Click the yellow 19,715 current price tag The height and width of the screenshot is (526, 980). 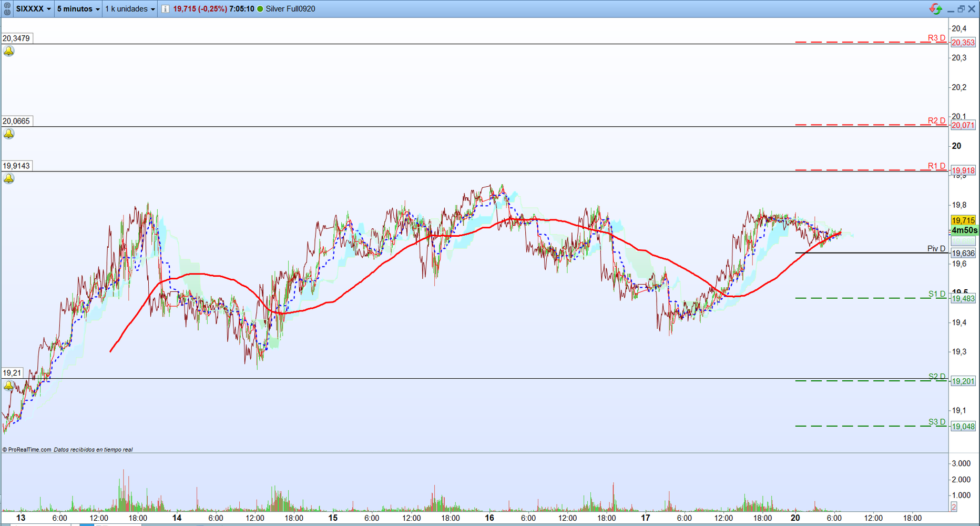pos(963,220)
